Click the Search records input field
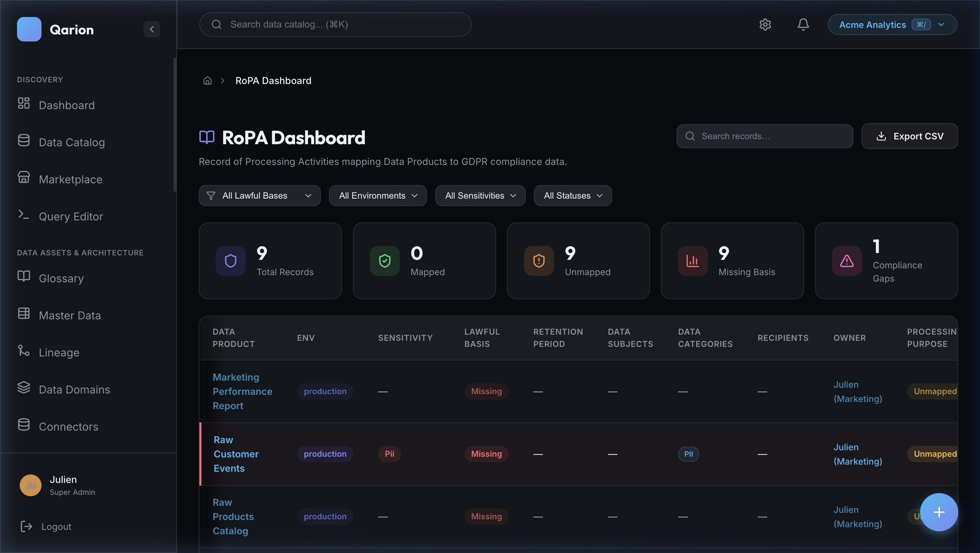 tap(765, 136)
